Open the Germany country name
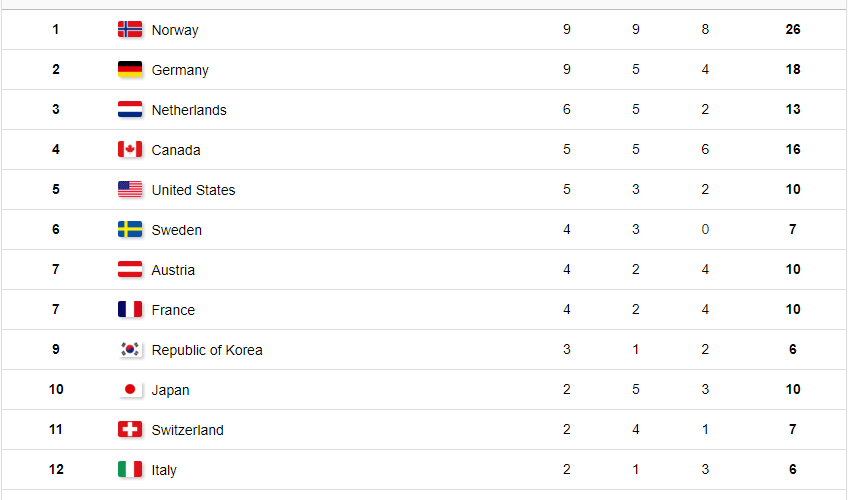 tap(180, 70)
